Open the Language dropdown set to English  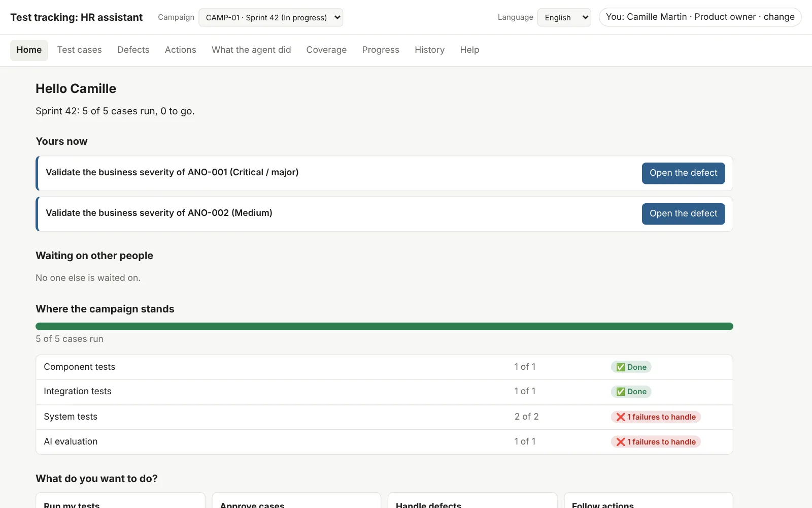click(x=564, y=17)
